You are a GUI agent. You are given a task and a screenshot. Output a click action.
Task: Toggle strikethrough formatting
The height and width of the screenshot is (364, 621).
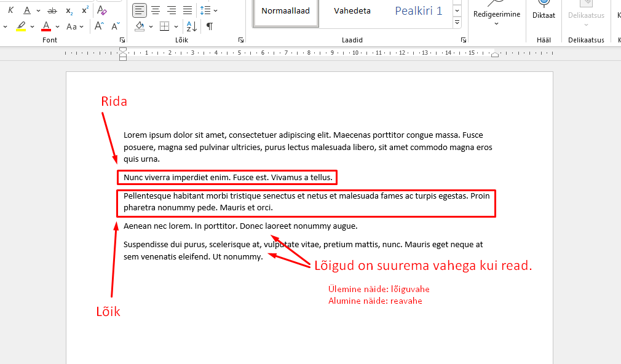coord(52,10)
